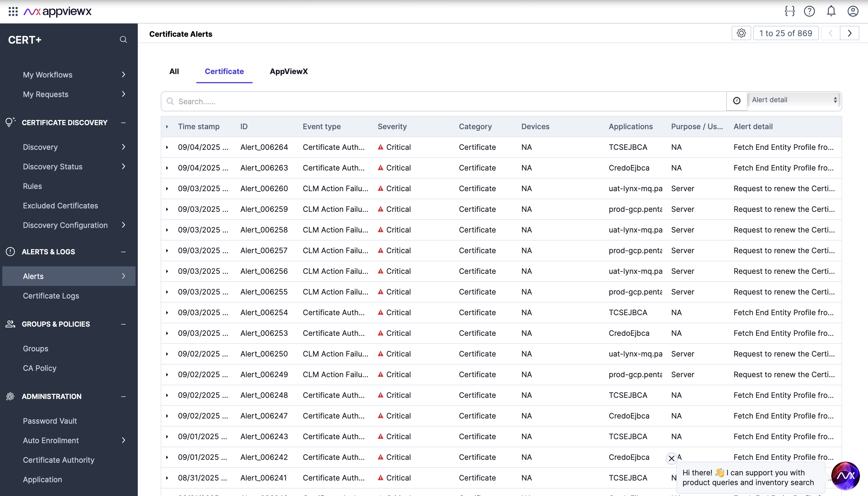Click the Groups & Policies people icon
Screen dimensions: 868x496
click(10, 323)
